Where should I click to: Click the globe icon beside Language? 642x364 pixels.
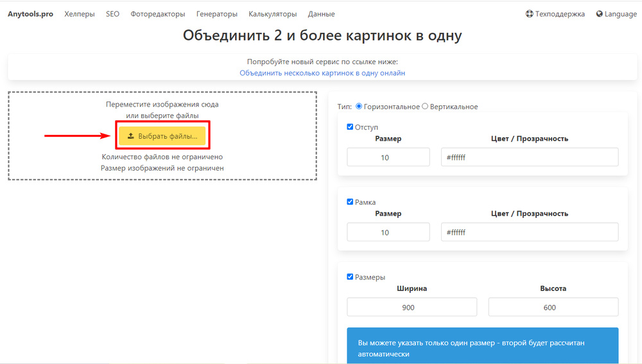pyautogui.click(x=599, y=14)
